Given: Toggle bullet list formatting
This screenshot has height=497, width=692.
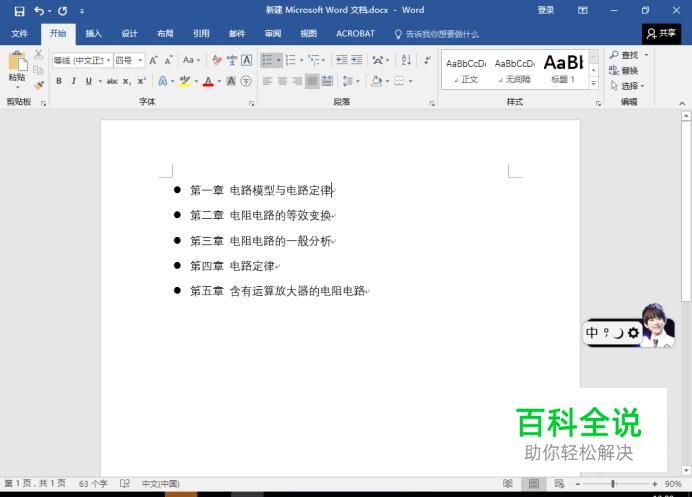Looking at the screenshot, I should [267, 60].
